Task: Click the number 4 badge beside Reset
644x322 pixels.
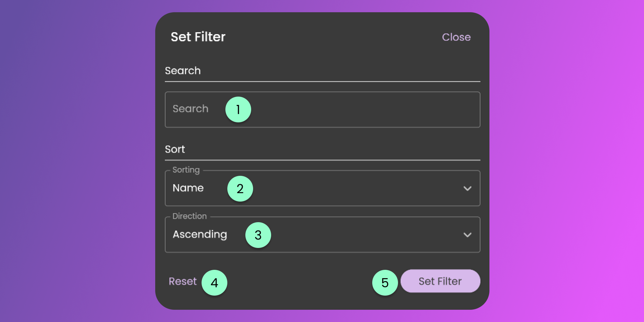Action: pyautogui.click(x=214, y=283)
